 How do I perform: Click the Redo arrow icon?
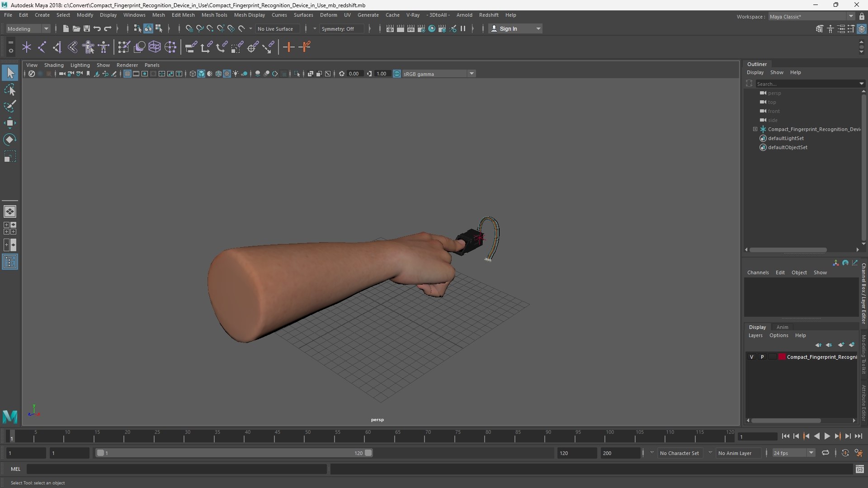tap(108, 28)
